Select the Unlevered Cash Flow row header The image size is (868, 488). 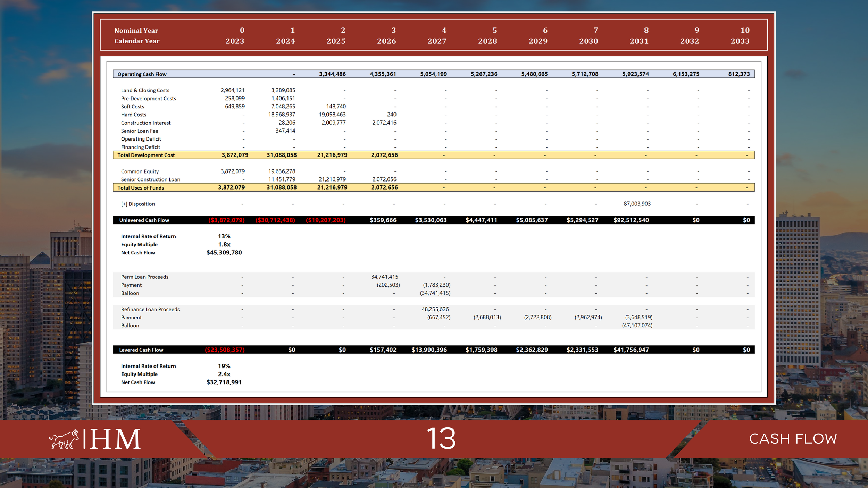coord(144,220)
